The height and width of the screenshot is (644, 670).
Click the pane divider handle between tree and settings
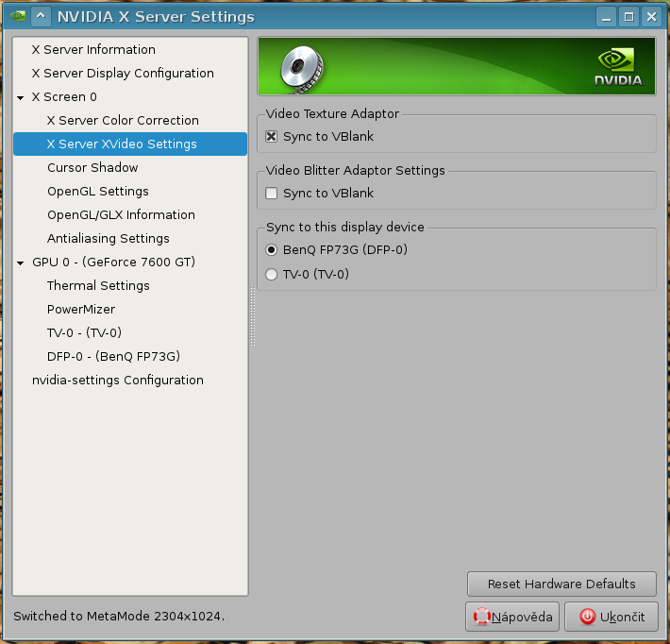pos(253,316)
